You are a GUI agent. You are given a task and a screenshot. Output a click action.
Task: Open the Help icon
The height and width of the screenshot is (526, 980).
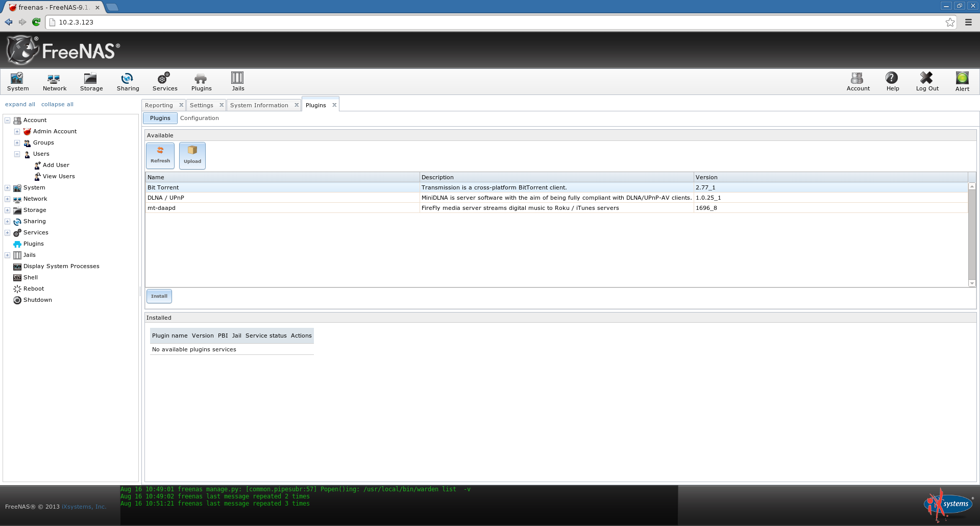coord(892,82)
